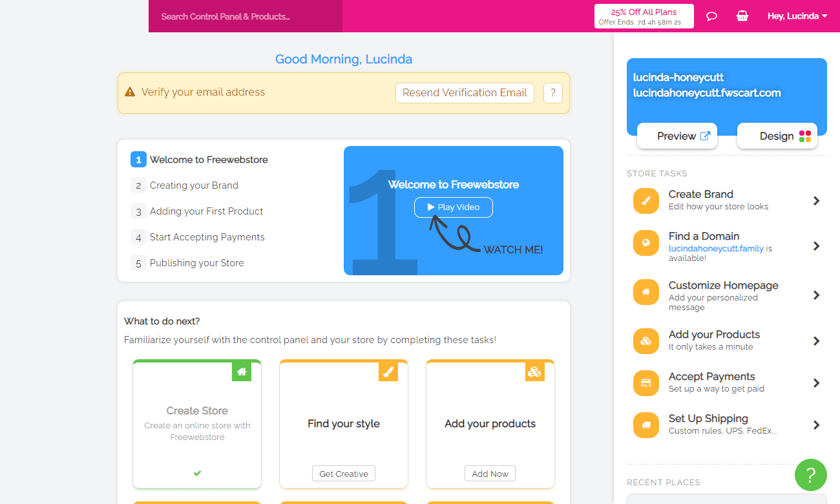
Task: Click the Search Control Panel & Products field
Action: [x=246, y=16]
